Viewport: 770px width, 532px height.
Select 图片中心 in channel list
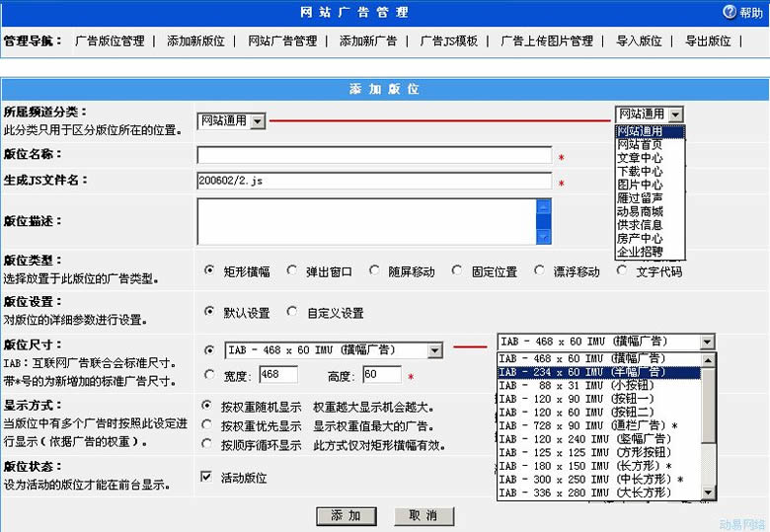coord(650,185)
